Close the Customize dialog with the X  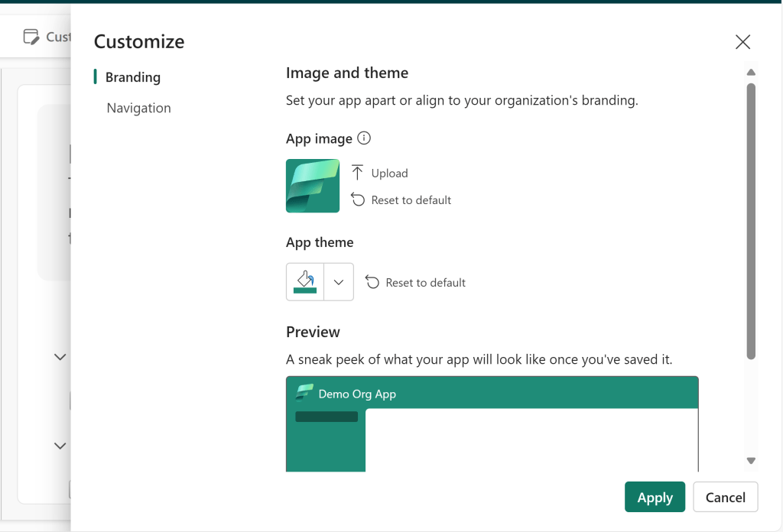[742, 42]
